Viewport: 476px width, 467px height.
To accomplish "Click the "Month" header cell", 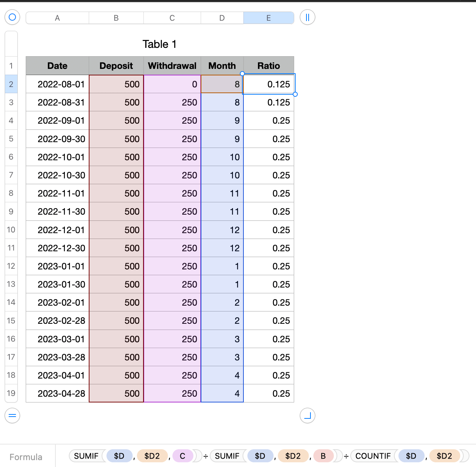I will (222, 66).
